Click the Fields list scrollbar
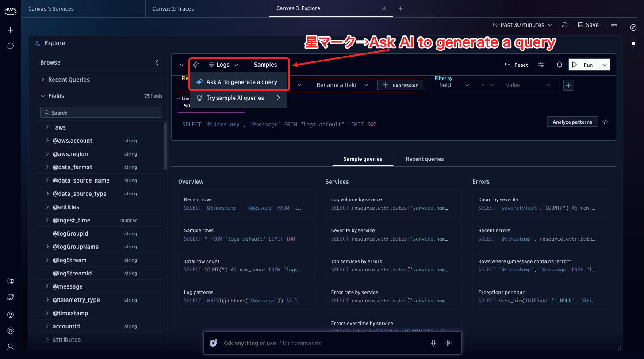This screenshot has width=644, height=359. [x=165, y=146]
